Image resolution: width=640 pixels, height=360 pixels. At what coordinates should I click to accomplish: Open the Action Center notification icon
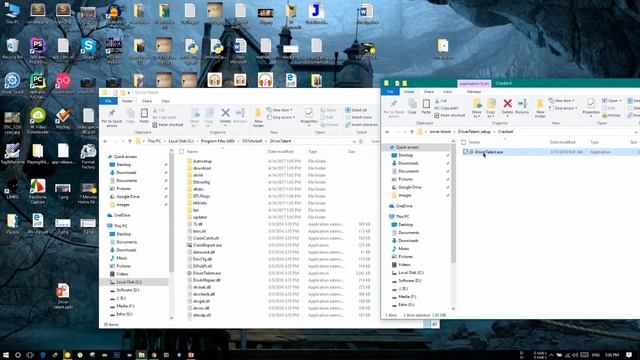click(629, 355)
